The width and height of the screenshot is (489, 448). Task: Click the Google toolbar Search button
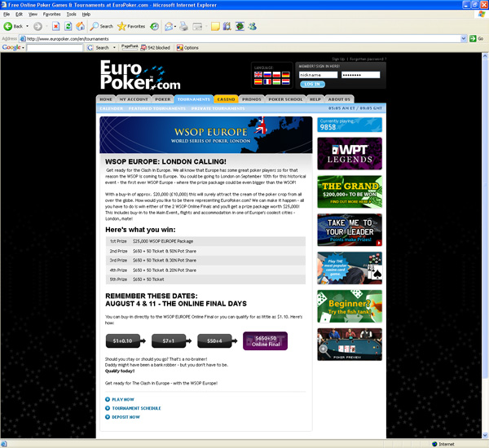point(99,48)
